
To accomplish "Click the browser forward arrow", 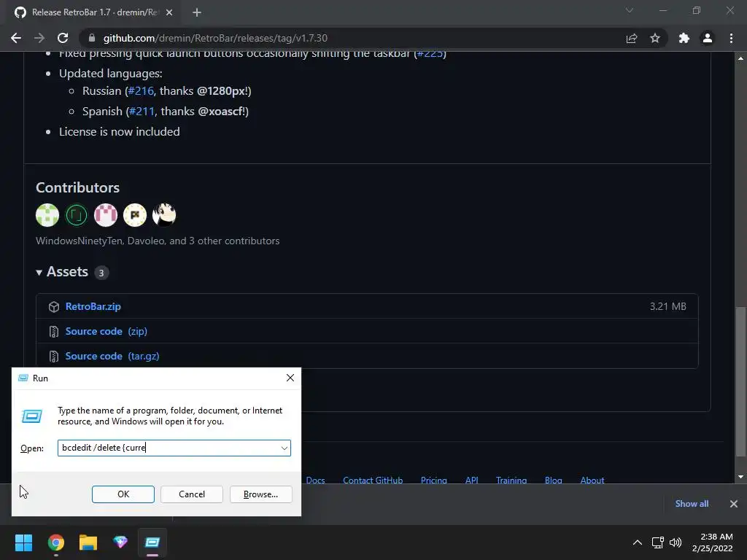I will [x=39, y=38].
